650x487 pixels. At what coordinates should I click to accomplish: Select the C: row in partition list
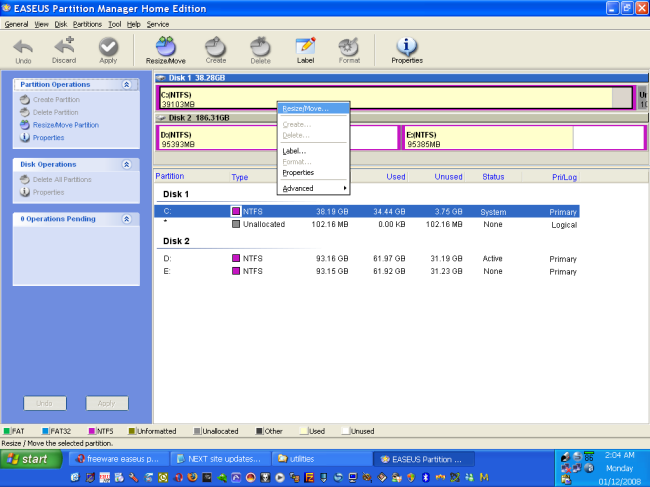pyautogui.click(x=367, y=211)
